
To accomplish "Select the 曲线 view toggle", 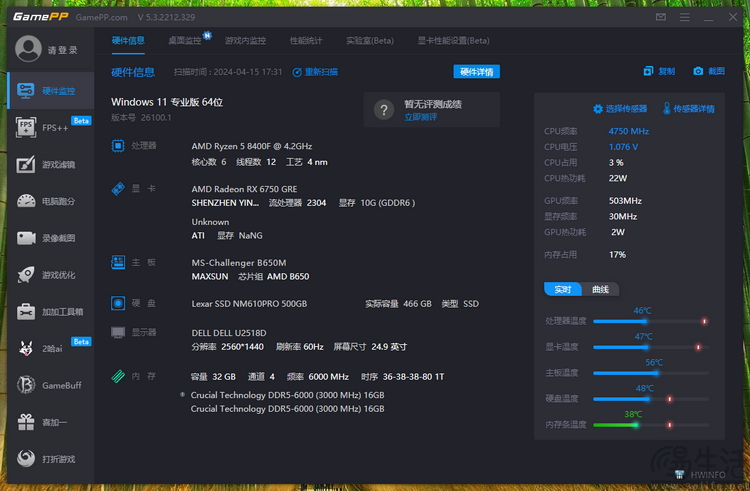I will pos(600,289).
